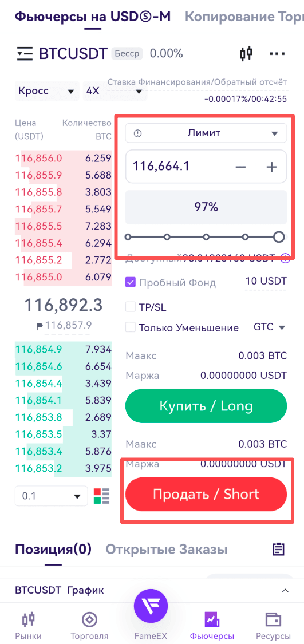Open the candlestick chart icon

click(246, 53)
